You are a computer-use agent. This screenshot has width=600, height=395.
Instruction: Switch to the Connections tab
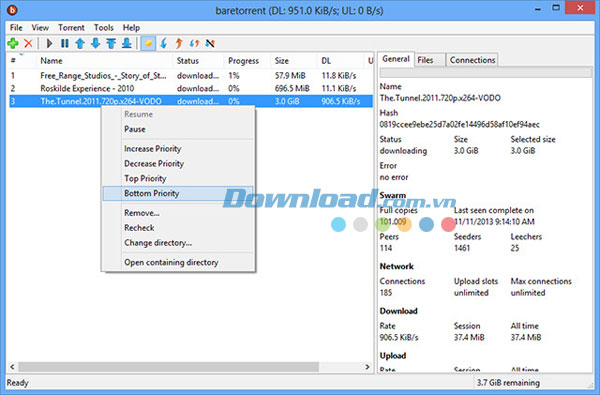click(x=472, y=60)
